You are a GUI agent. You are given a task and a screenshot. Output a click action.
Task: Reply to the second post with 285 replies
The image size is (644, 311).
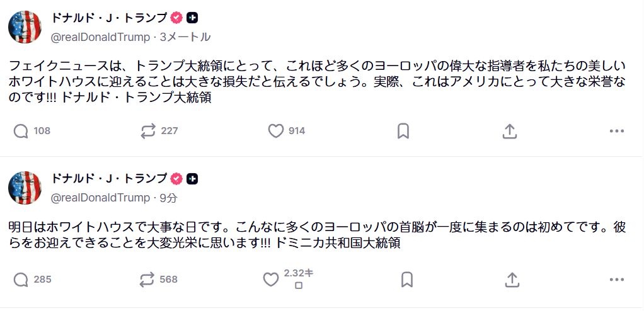click(x=21, y=279)
